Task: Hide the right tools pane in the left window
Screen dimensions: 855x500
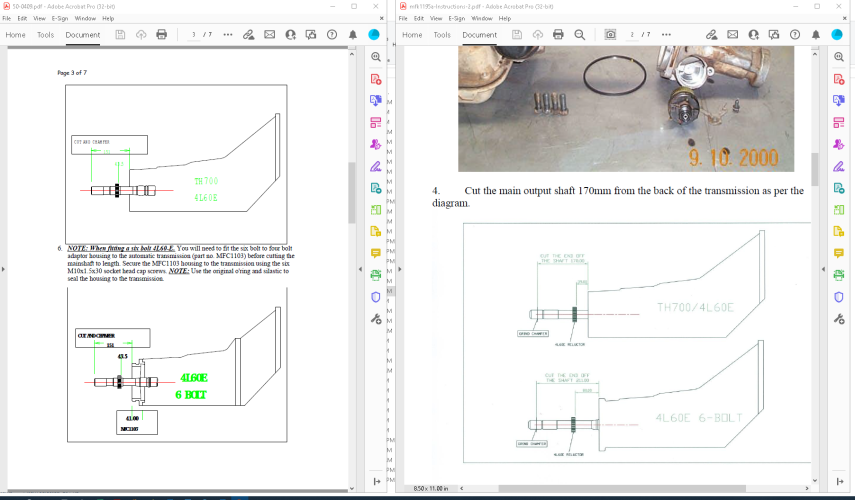Action: click(360, 269)
